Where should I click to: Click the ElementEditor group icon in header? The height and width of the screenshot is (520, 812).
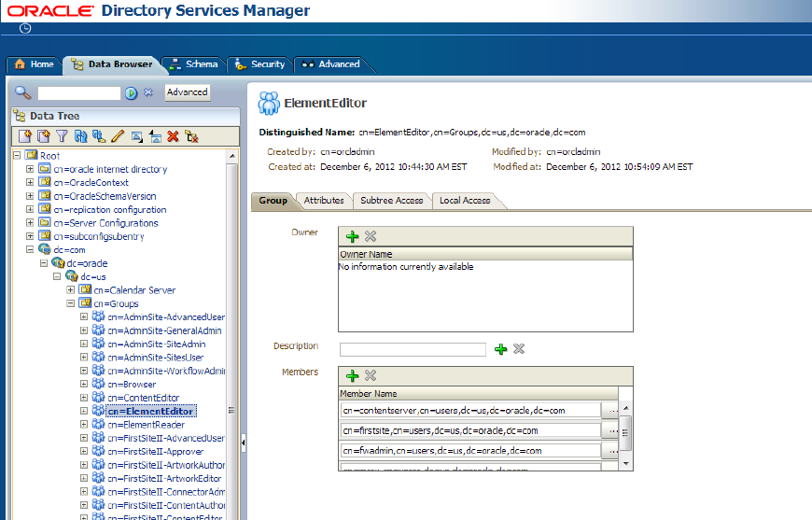pyautogui.click(x=269, y=103)
